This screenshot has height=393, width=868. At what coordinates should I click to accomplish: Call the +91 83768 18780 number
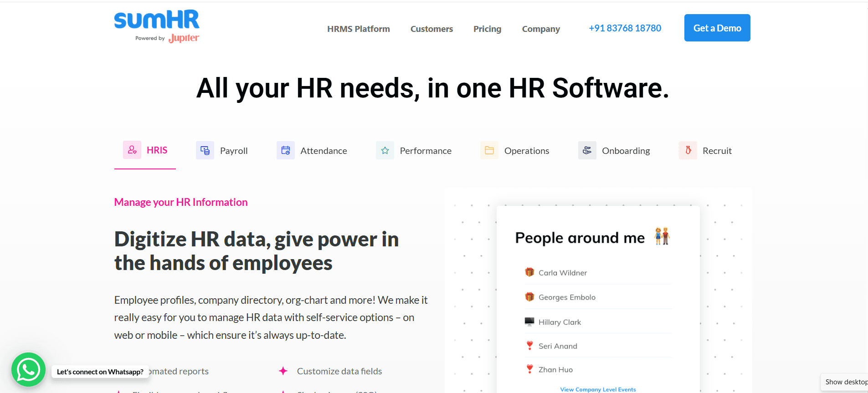click(625, 28)
